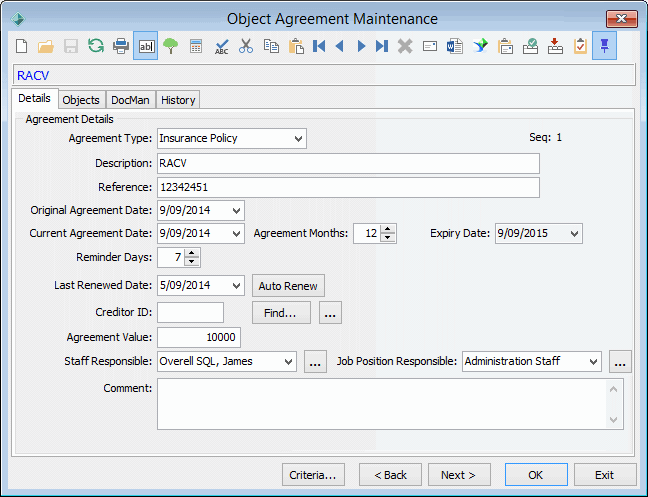Click the Agreement Value field 10000
The image size is (648, 497).
[x=199, y=338]
